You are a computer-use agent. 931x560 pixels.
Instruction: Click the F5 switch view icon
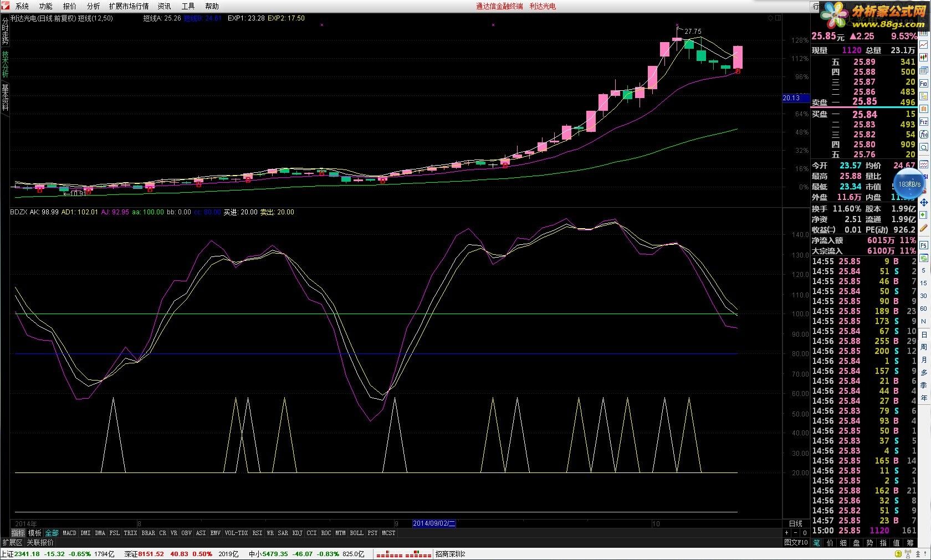924,245
